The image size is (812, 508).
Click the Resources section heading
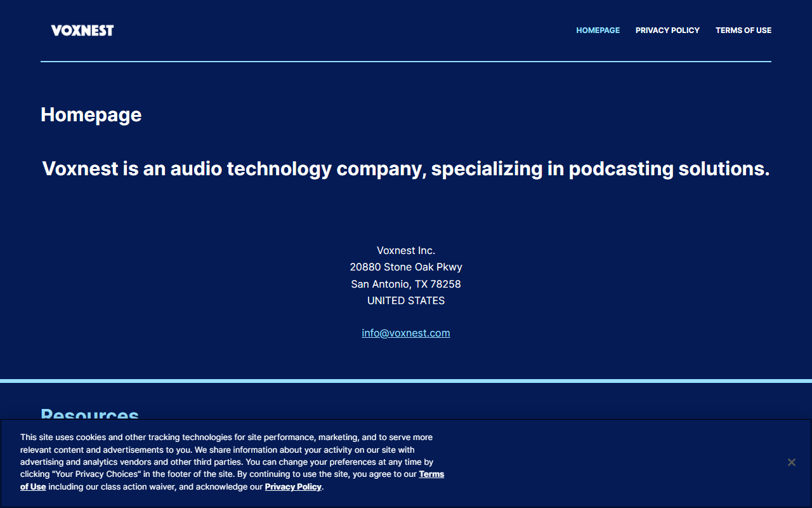[x=90, y=413]
